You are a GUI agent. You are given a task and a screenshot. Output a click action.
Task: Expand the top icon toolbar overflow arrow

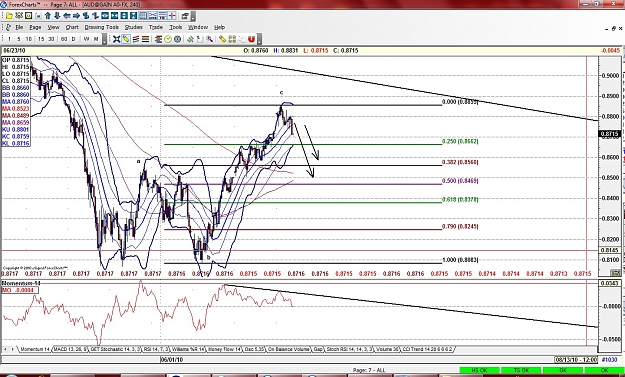click(193, 17)
